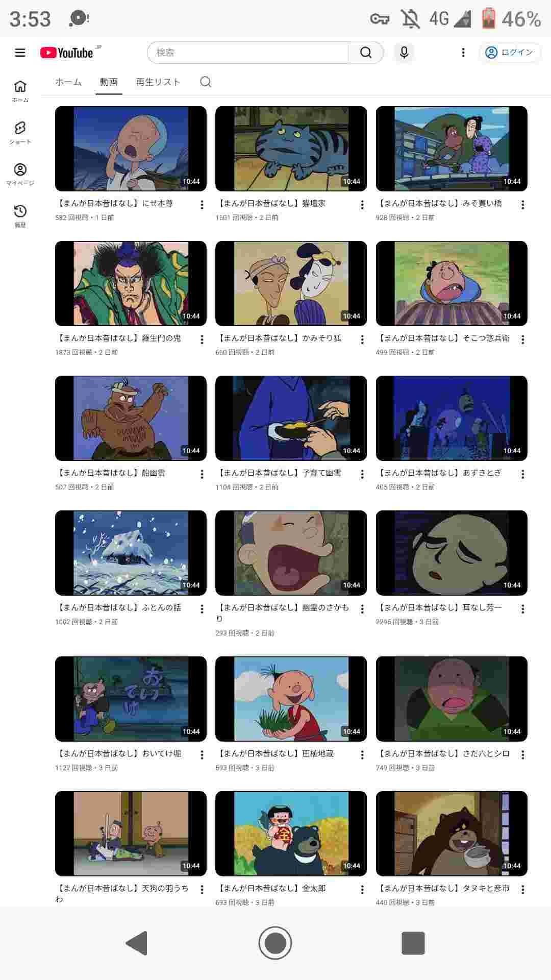Open the settings three-dot menu near login
This screenshot has width=551, height=980.
[463, 53]
